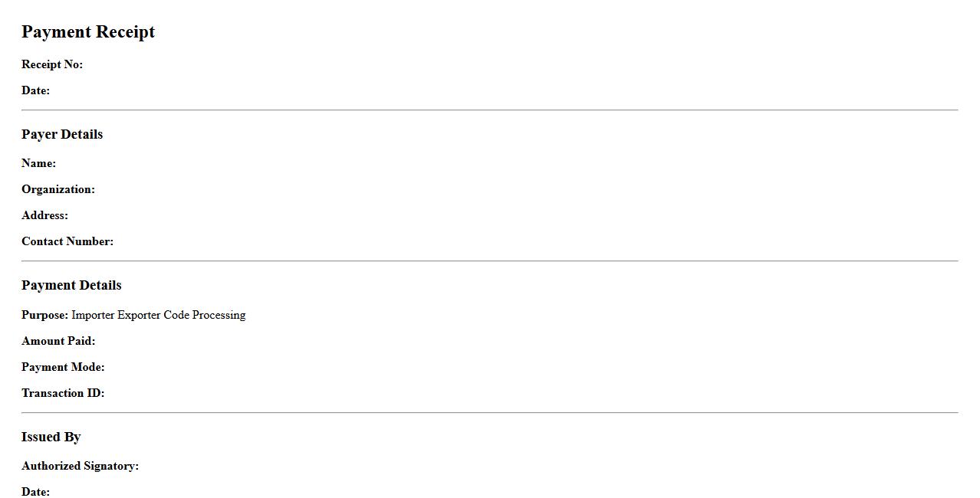Viewport: 980px width, 498px height.
Task: Click the Purpose label
Action: [45, 315]
